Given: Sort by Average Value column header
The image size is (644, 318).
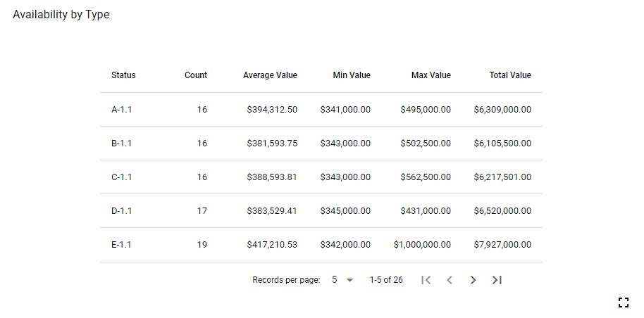Looking at the screenshot, I should [270, 75].
